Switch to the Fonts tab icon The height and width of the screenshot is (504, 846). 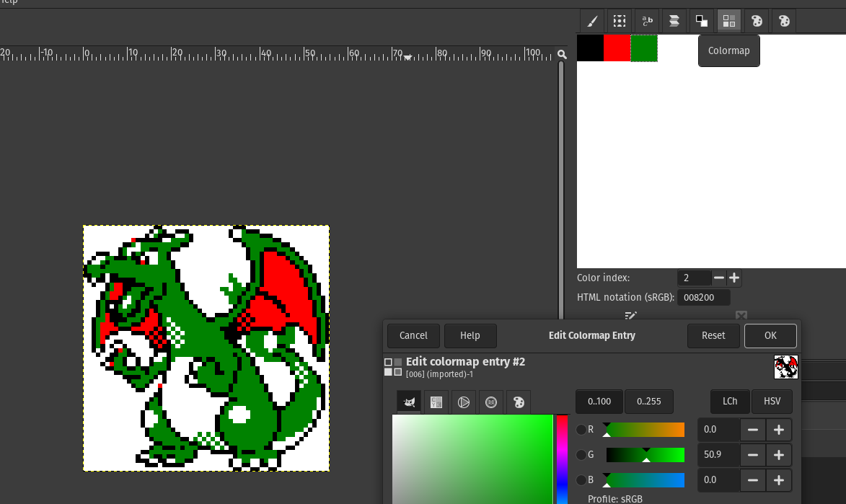[647, 21]
